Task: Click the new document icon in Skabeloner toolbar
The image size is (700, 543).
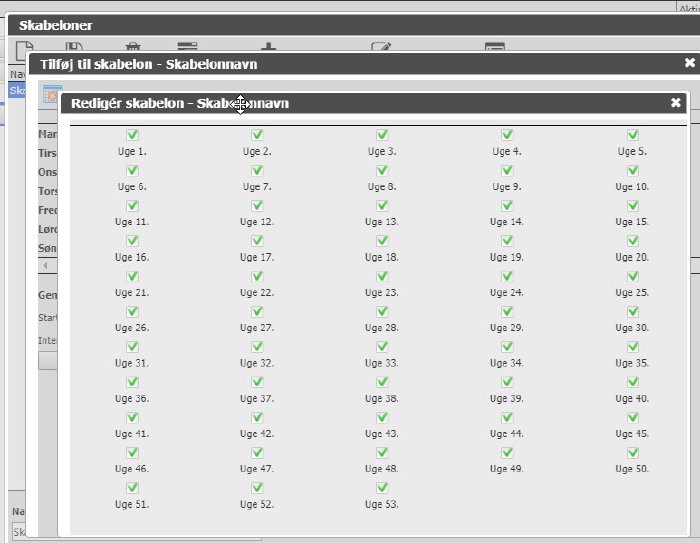Action: 26,46
